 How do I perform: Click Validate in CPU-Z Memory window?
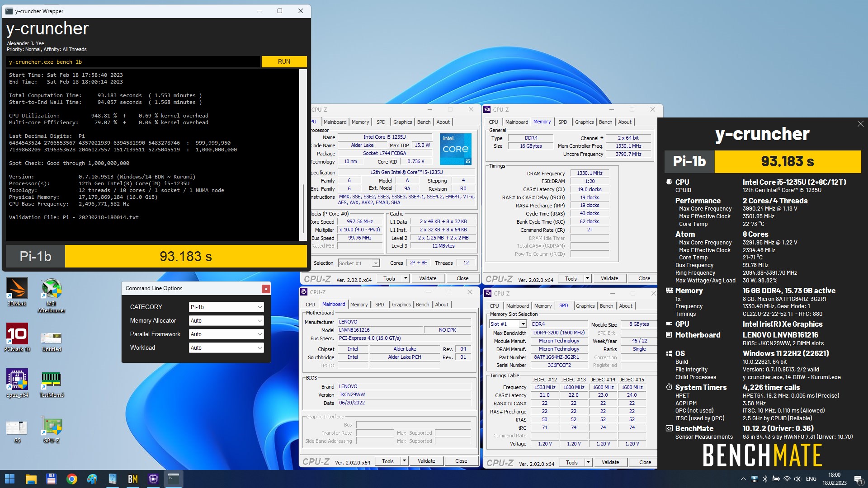609,278
